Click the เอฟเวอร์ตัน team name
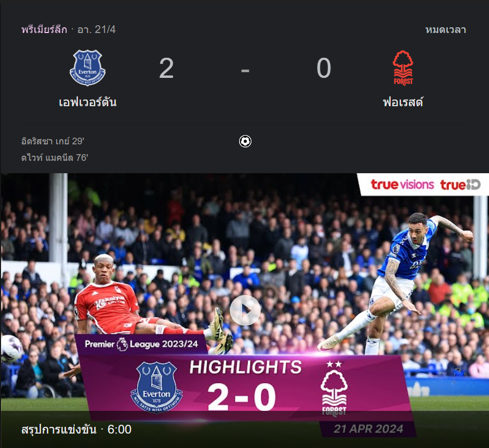 (88, 102)
